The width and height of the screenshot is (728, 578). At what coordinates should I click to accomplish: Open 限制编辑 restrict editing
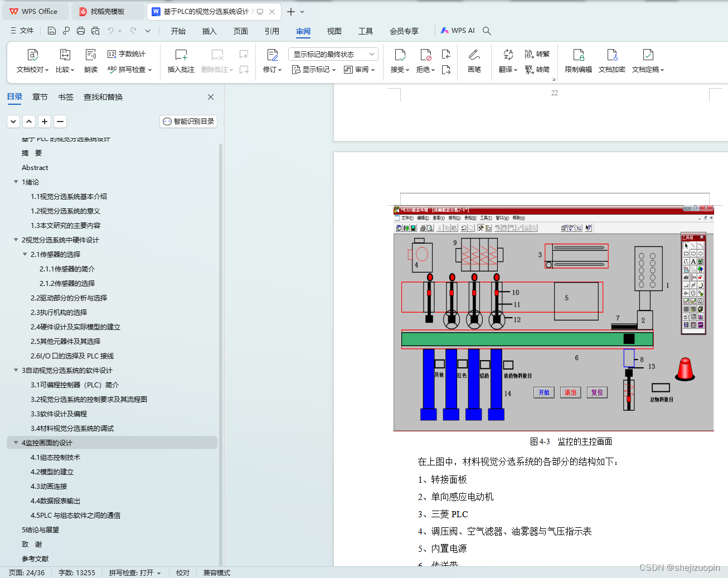point(579,61)
